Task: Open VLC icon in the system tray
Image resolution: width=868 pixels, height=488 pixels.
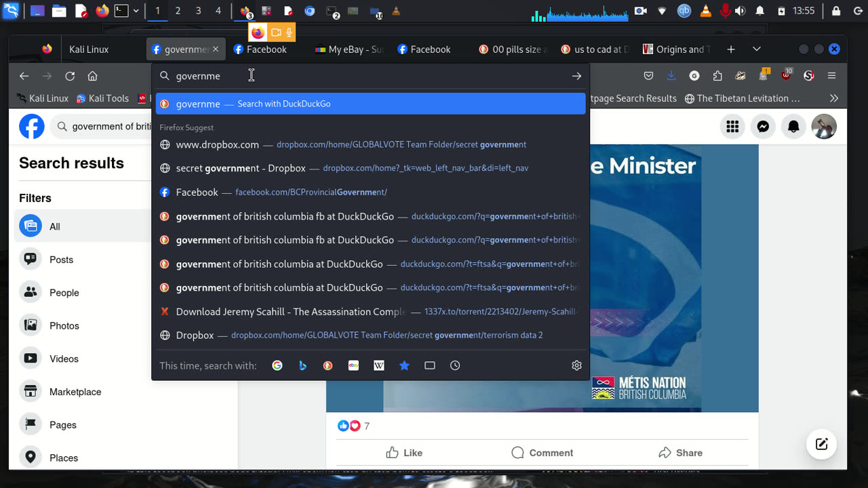Action: (x=705, y=11)
